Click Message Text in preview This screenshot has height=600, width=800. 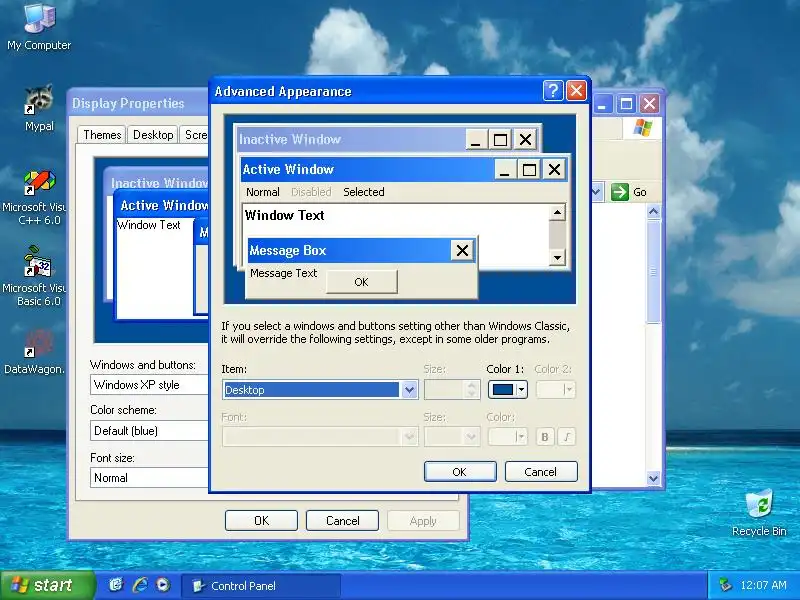tap(284, 273)
